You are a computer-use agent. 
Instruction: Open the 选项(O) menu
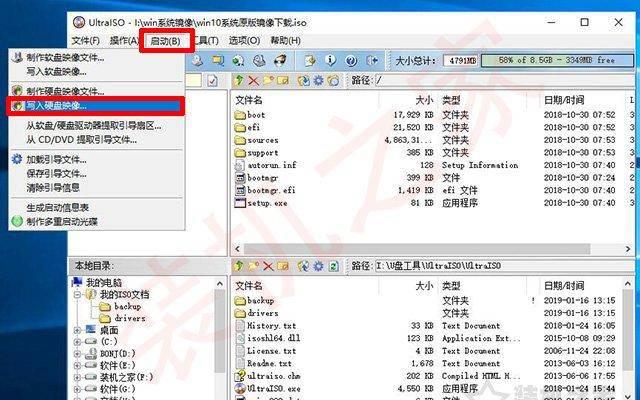point(244,41)
